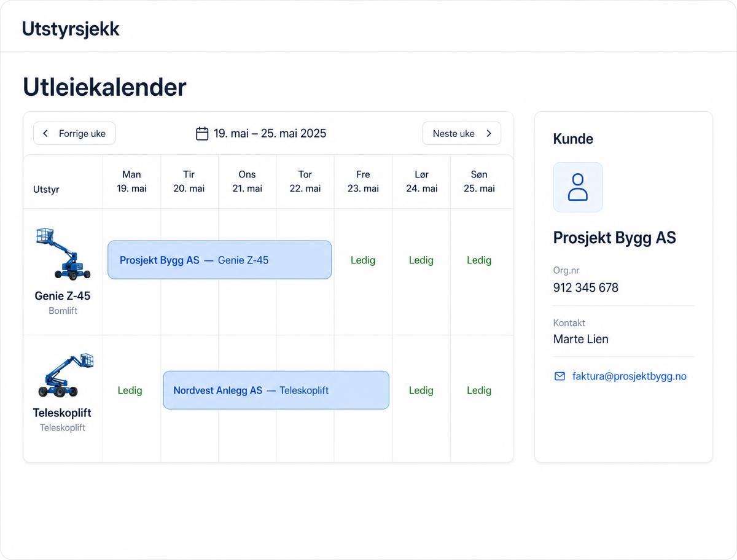
Task: Click the bold Teleskoplift equipment name
Action: (x=62, y=413)
